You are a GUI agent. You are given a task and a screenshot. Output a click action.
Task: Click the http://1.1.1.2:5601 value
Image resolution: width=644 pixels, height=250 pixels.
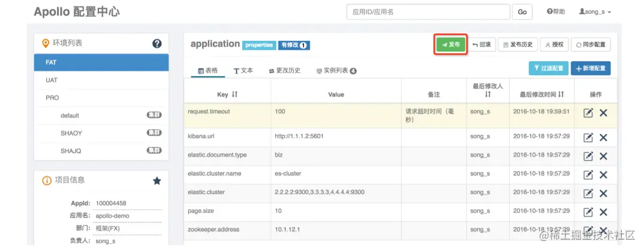point(299,136)
